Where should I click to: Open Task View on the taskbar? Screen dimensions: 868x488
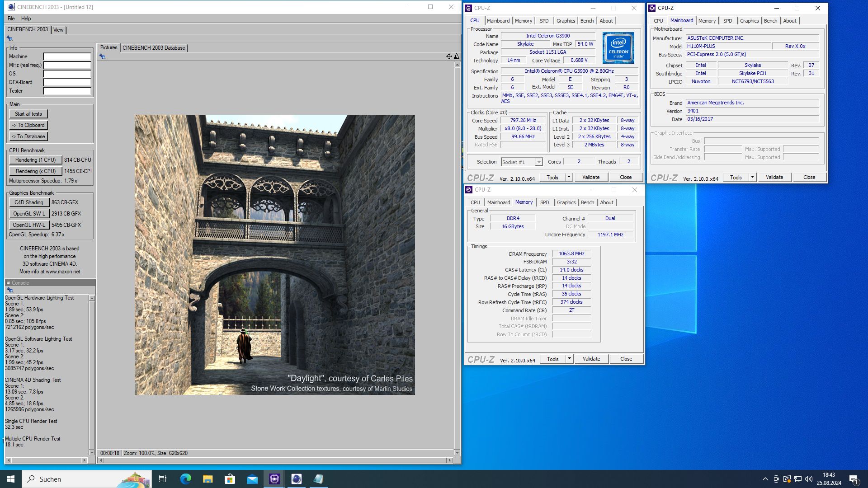click(163, 479)
